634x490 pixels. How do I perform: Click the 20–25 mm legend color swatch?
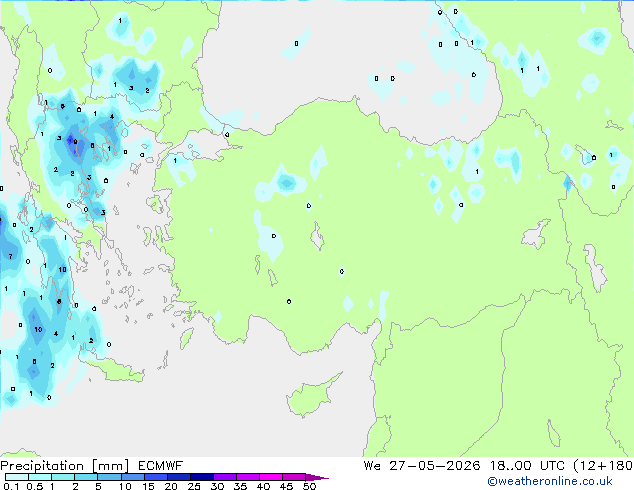[x=178, y=477]
